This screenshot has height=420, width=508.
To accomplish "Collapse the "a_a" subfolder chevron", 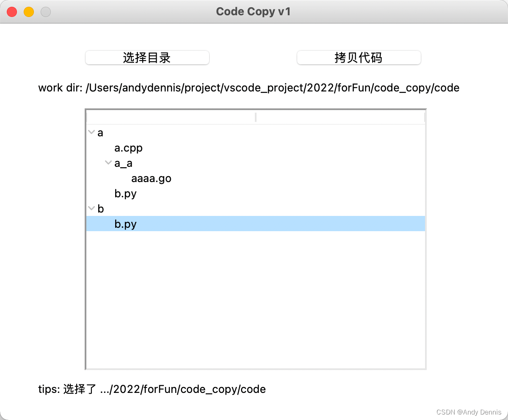I will (x=108, y=163).
